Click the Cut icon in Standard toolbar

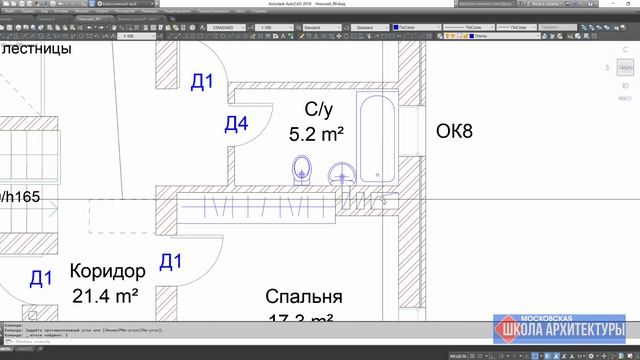(50, 27)
